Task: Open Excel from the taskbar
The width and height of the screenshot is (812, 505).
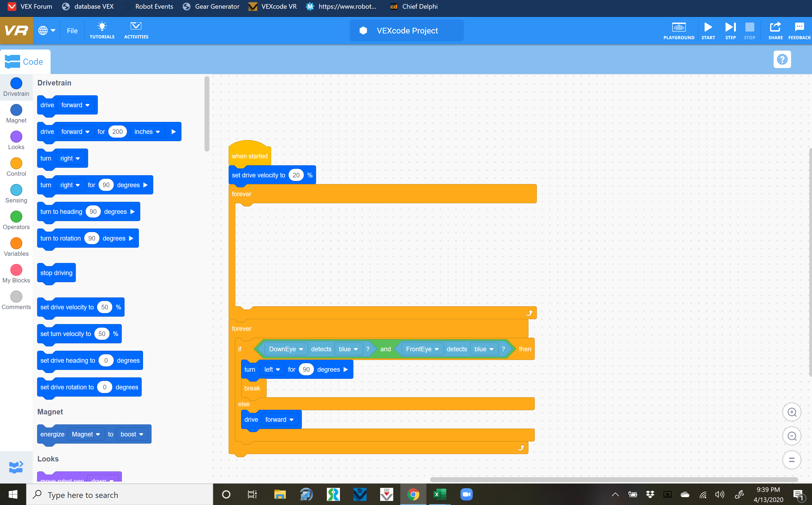Action: pos(439,494)
